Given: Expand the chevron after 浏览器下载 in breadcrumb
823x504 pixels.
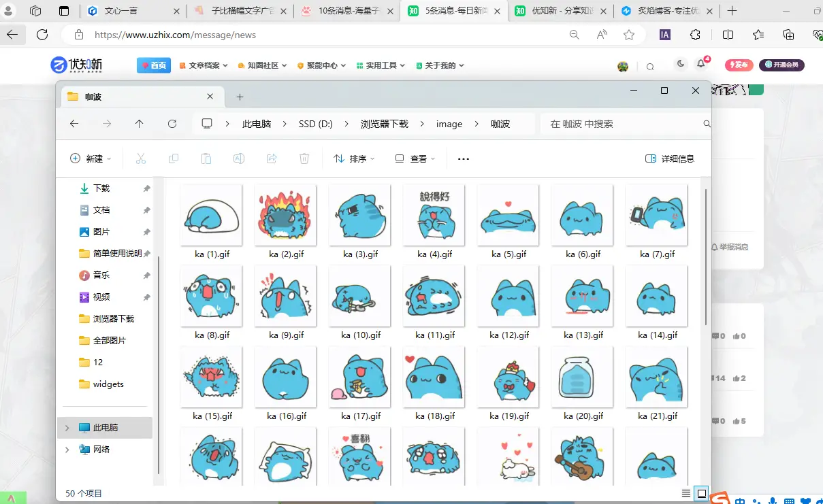Looking at the screenshot, I should point(422,124).
